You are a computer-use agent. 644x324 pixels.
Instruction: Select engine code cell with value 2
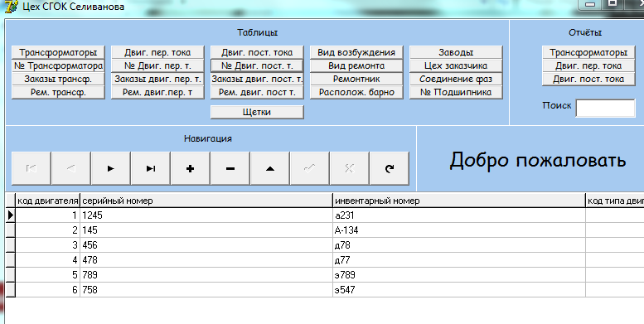click(x=47, y=230)
